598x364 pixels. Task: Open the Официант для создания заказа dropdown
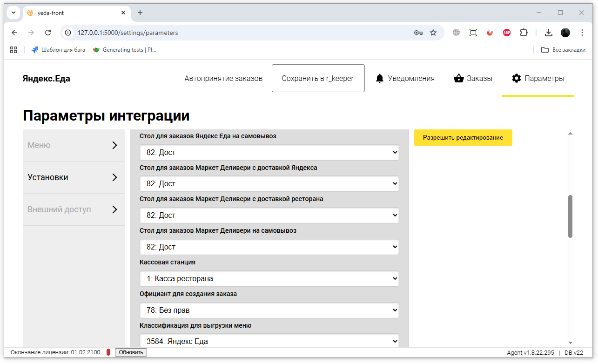tap(269, 310)
